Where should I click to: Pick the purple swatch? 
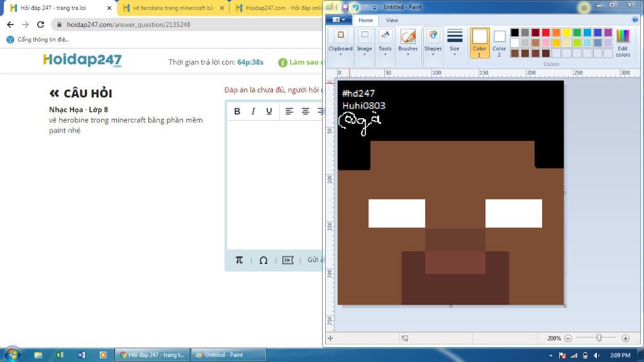608,33
